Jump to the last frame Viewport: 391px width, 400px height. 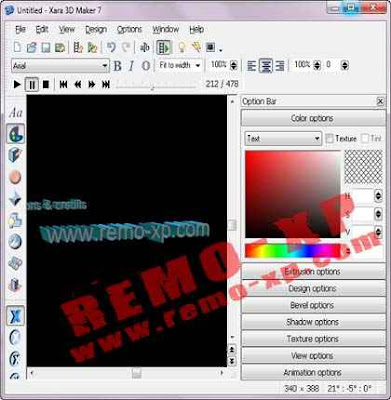click(x=106, y=84)
